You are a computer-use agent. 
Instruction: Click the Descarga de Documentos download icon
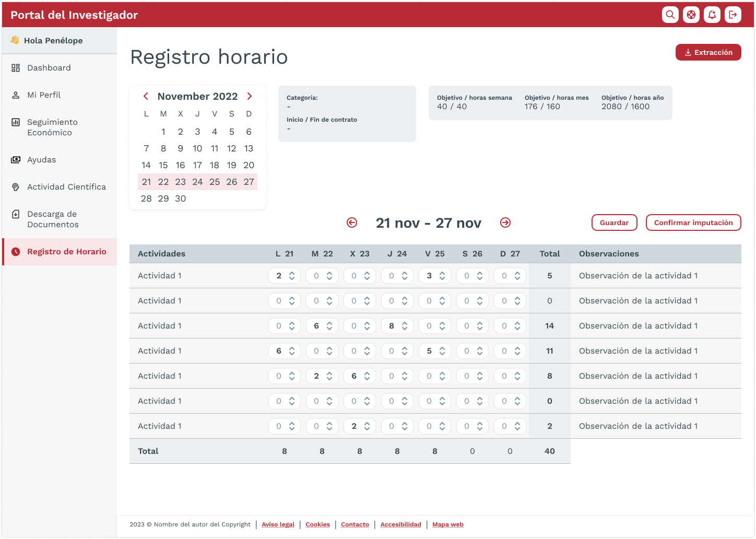click(x=15, y=214)
